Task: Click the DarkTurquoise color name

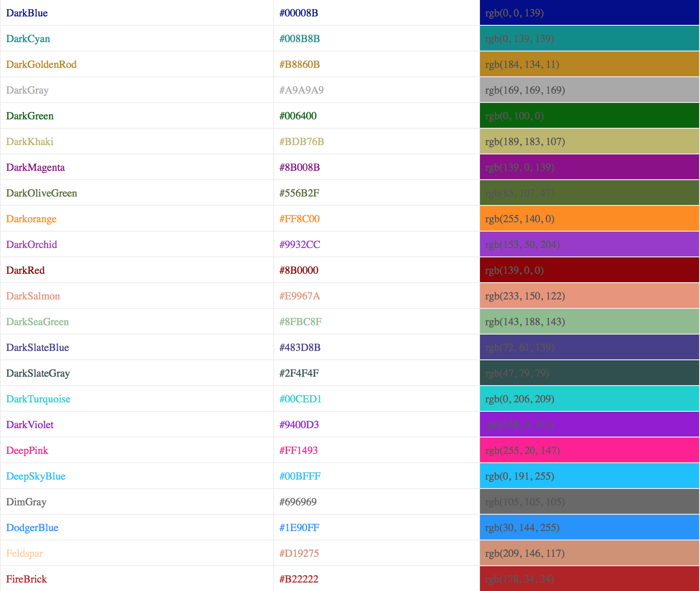Action: 38,399
